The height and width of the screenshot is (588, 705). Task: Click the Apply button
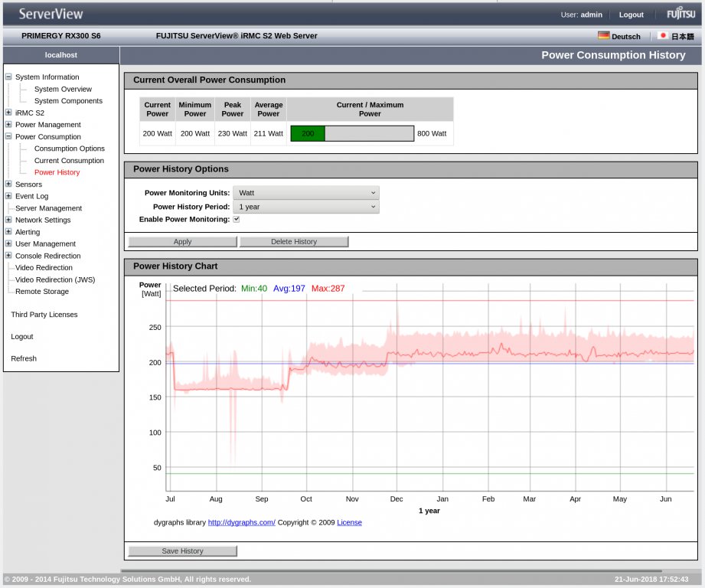[x=182, y=242]
